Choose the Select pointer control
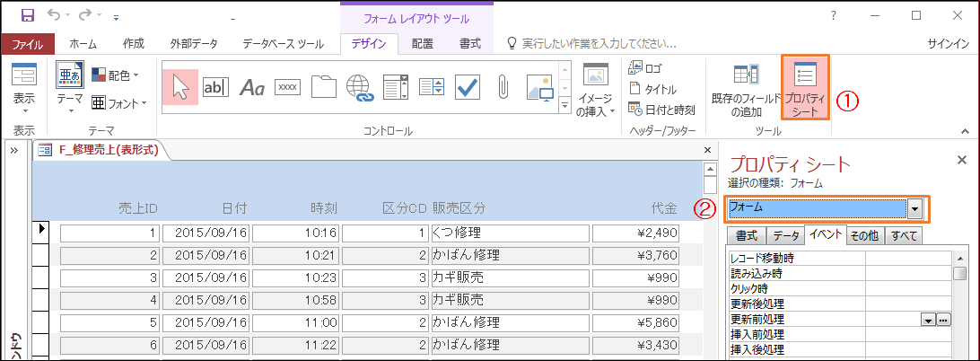 tap(180, 87)
